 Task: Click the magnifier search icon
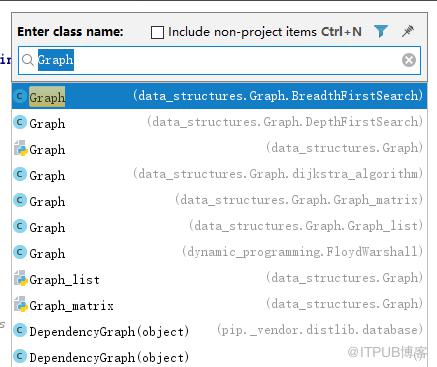[28, 60]
